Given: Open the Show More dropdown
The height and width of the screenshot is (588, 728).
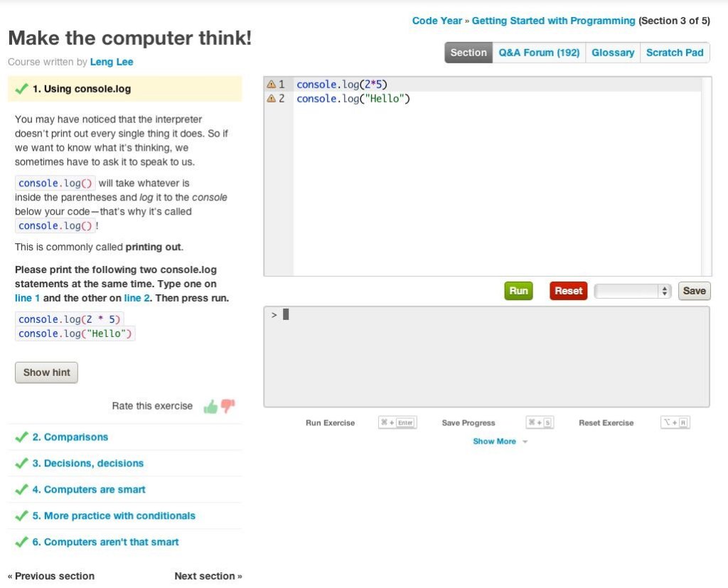Looking at the screenshot, I should [494, 441].
